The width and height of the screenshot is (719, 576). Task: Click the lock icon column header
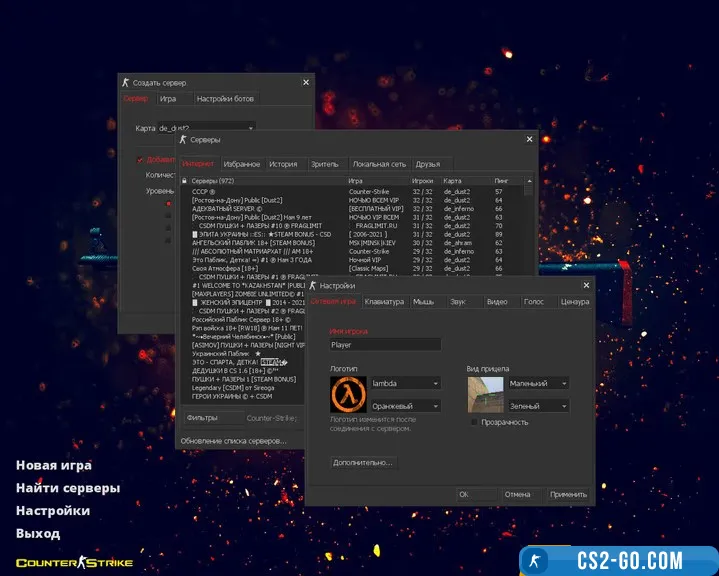tap(185, 181)
